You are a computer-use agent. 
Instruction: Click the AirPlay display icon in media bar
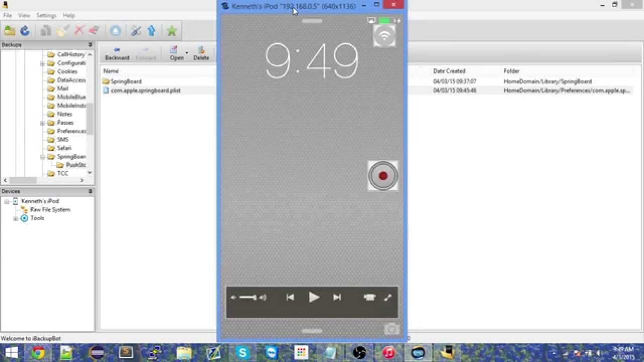point(370,298)
